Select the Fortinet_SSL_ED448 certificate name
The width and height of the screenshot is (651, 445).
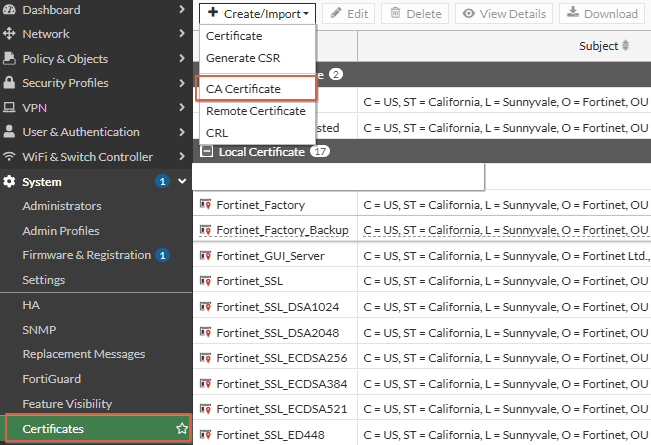coord(271,435)
